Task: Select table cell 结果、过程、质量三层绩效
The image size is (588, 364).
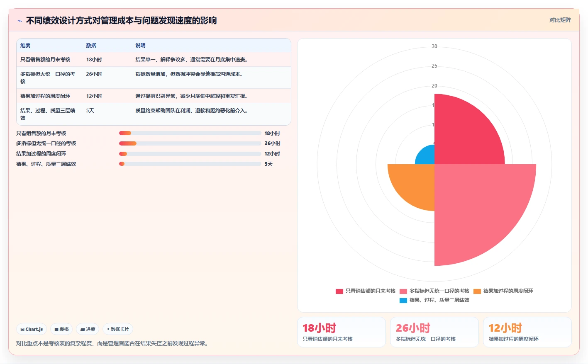Action: click(x=48, y=114)
